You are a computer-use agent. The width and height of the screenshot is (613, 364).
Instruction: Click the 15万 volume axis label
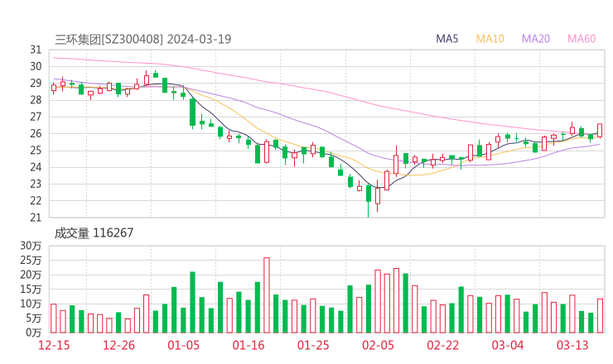(31, 289)
